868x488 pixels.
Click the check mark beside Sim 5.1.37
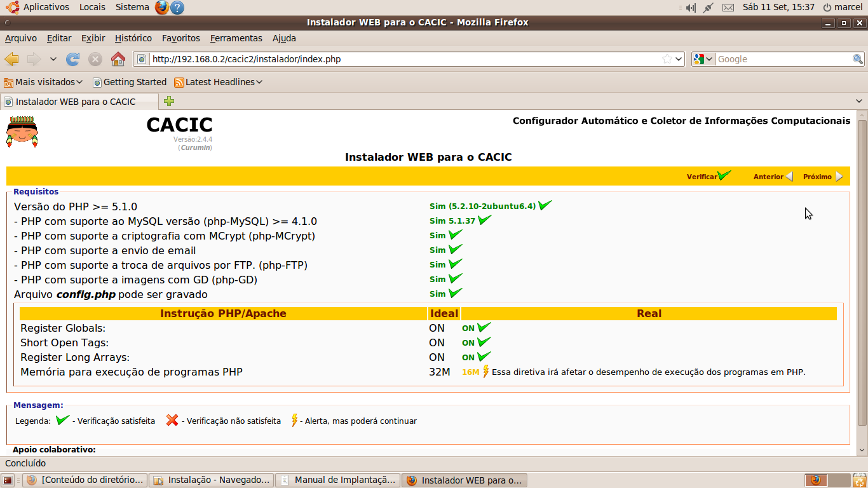485,220
